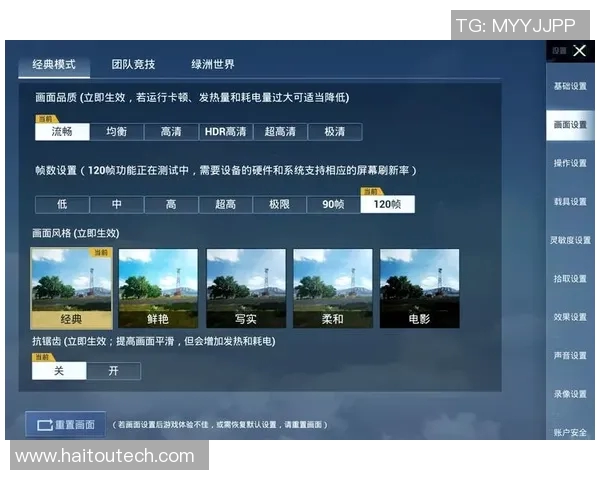Open the 团队竞技 tab
Viewport: 600px width, 480px height.
tap(133, 65)
